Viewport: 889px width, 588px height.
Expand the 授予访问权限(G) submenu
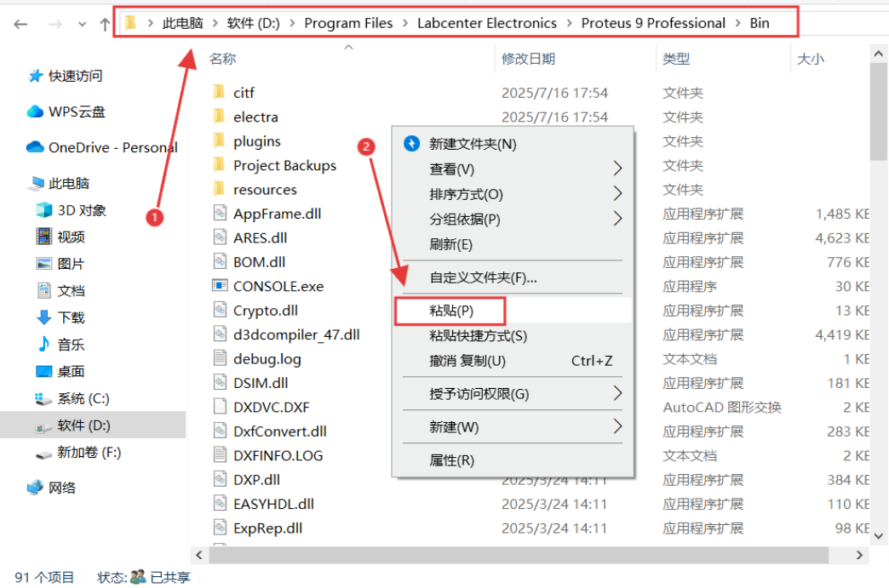coord(513,394)
